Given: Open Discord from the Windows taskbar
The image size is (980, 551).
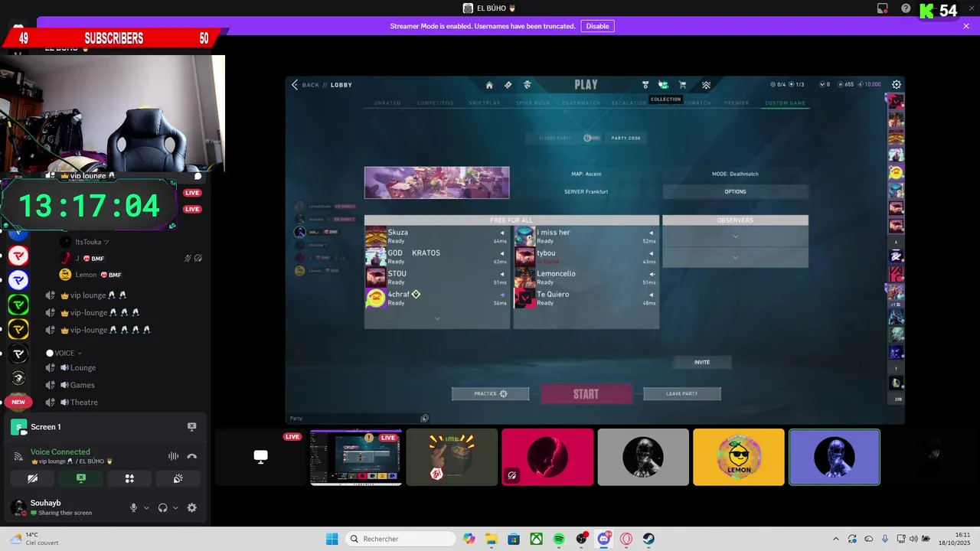Looking at the screenshot, I should (x=604, y=539).
